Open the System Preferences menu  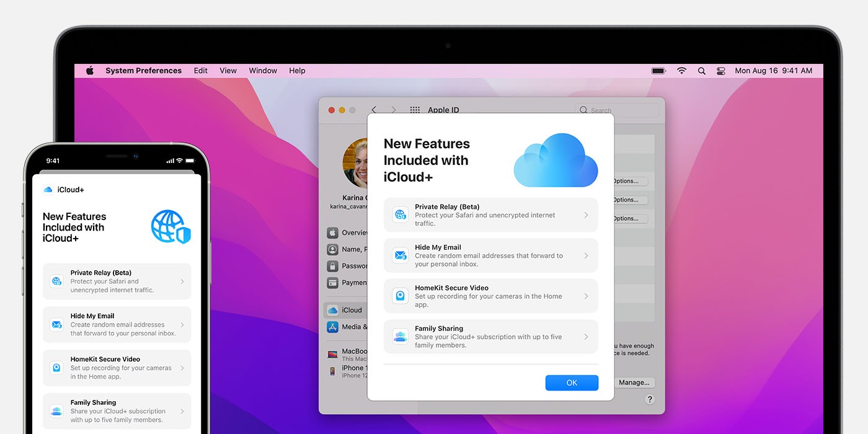pyautogui.click(x=143, y=70)
